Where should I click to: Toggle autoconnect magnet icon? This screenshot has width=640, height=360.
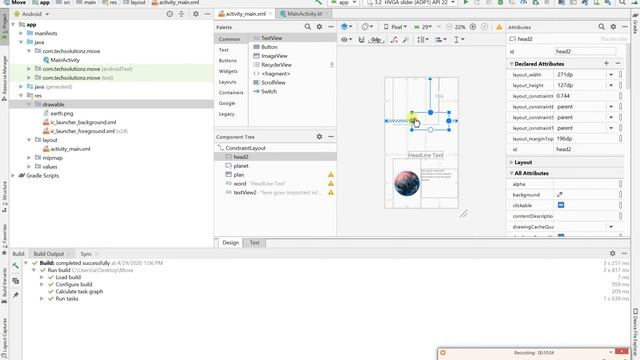[361, 40]
